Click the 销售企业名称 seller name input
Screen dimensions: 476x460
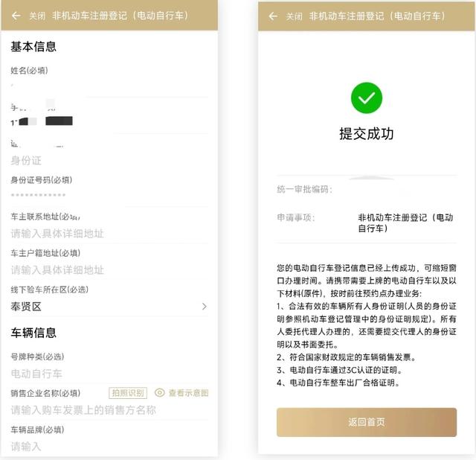coord(109,410)
